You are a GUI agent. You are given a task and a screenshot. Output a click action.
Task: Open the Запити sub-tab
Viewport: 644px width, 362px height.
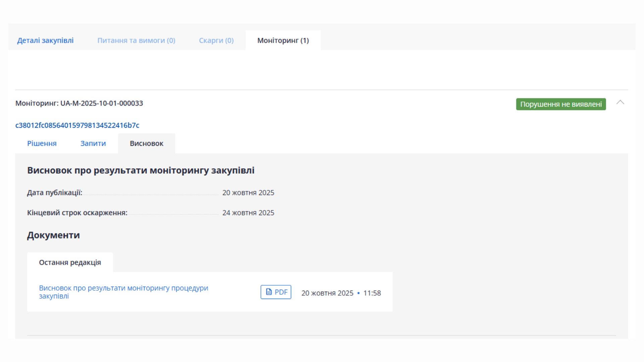93,143
